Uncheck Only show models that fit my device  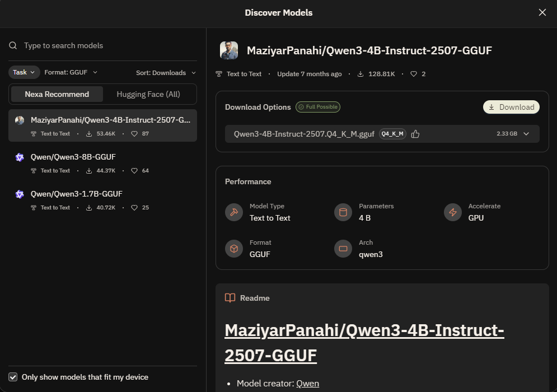pos(13,377)
